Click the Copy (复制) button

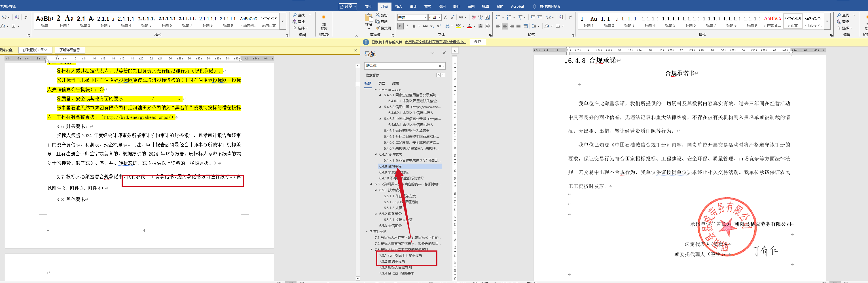click(382, 22)
